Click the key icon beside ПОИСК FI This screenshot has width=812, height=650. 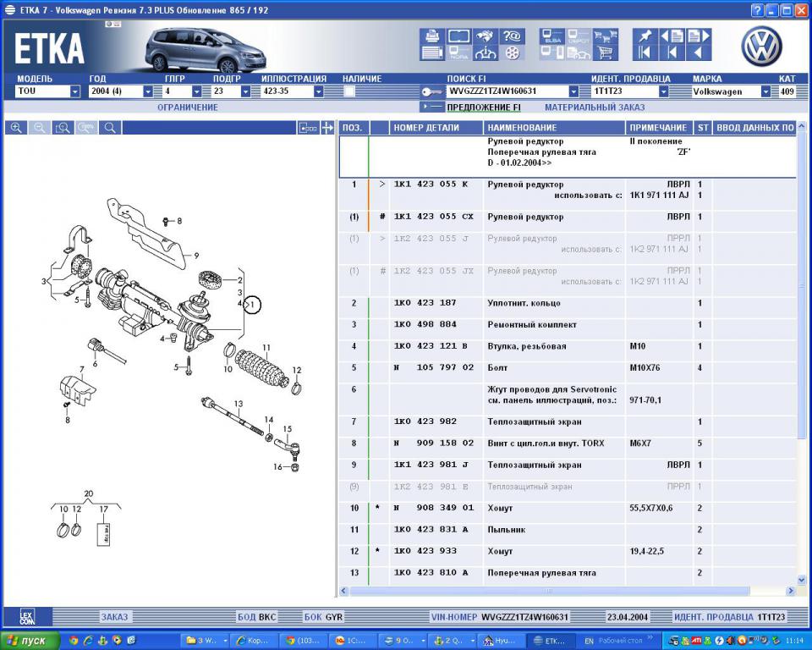tap(431, 91)
